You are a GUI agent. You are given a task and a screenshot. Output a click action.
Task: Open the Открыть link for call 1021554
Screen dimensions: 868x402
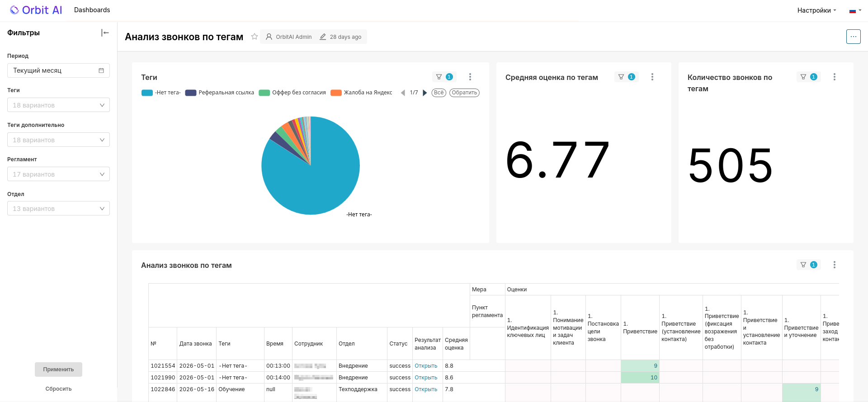point(426,366)
